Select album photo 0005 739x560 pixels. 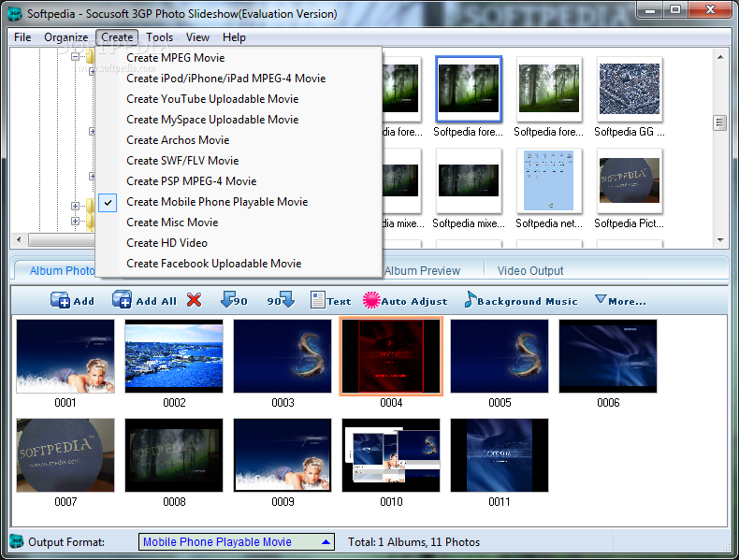pos(500,356)
